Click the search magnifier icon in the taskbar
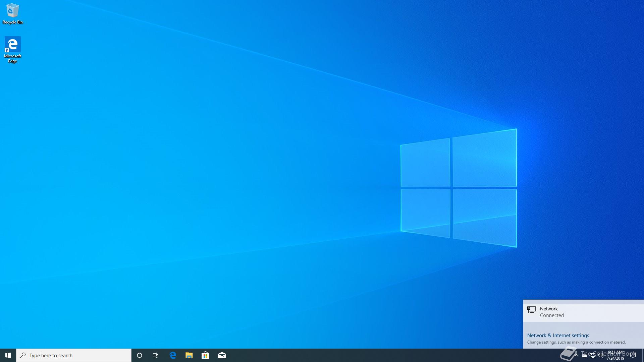The height and width of the screenshot is (362, 644). (x=23, y=355)
